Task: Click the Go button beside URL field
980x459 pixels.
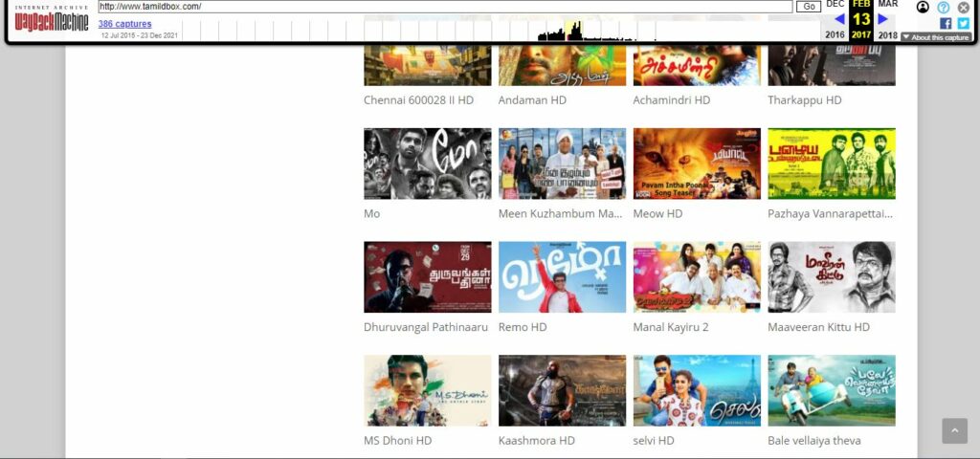Action: pos(808,7)
